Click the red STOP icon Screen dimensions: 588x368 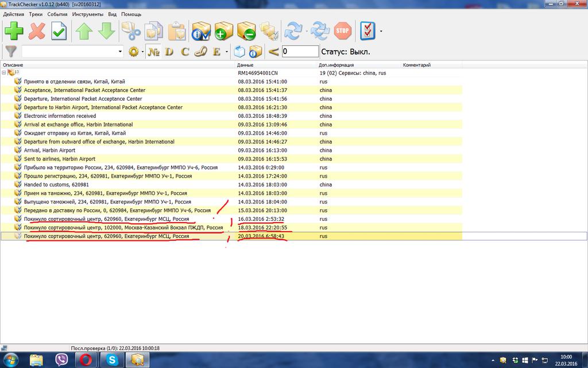click(343, 30)
